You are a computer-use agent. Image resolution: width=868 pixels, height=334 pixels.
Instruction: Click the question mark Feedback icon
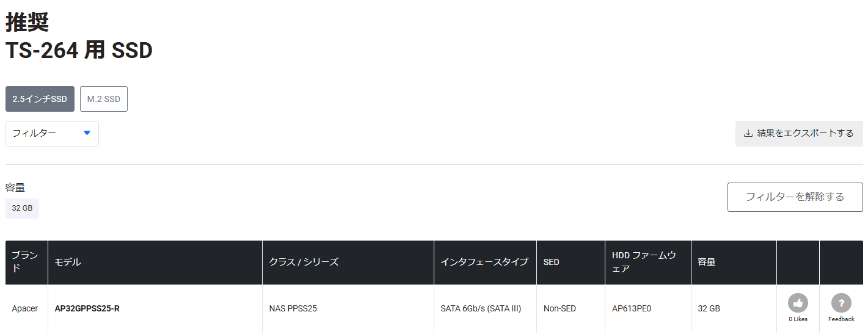point(841,303)
